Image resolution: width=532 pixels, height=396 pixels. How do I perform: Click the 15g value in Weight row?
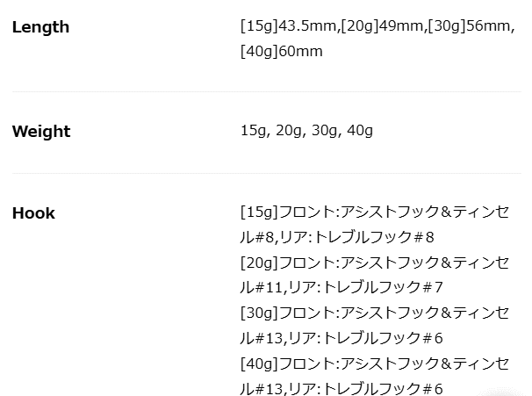click(253, 131)
